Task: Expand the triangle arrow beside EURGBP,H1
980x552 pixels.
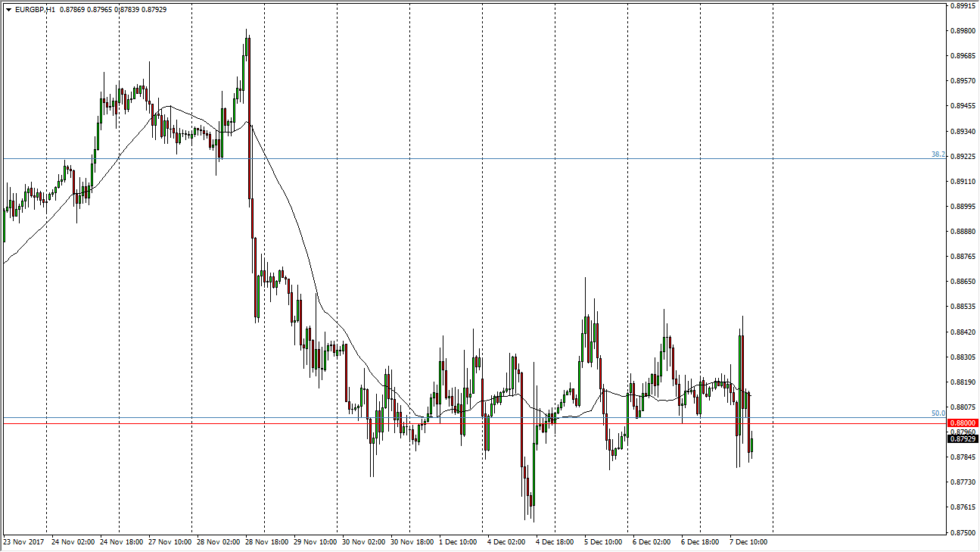Action: tap(8, 8)
